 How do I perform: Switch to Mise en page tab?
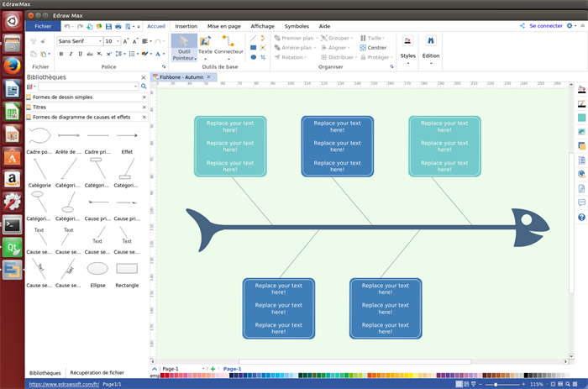pos(224,26)
